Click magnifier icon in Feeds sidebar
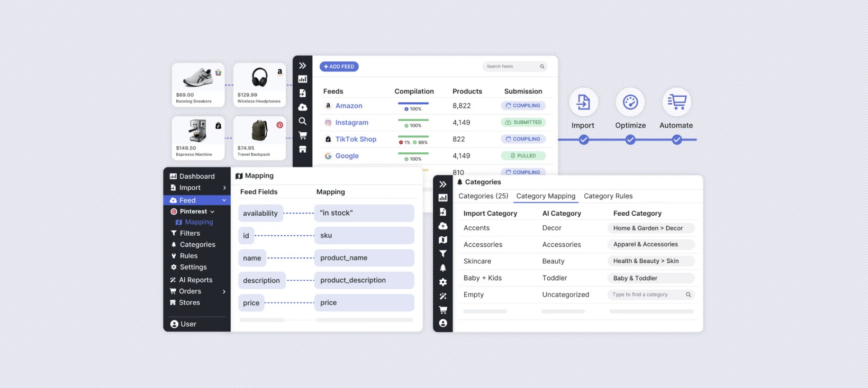Viewport: 868px width, 388px height. tap(302, 121)
